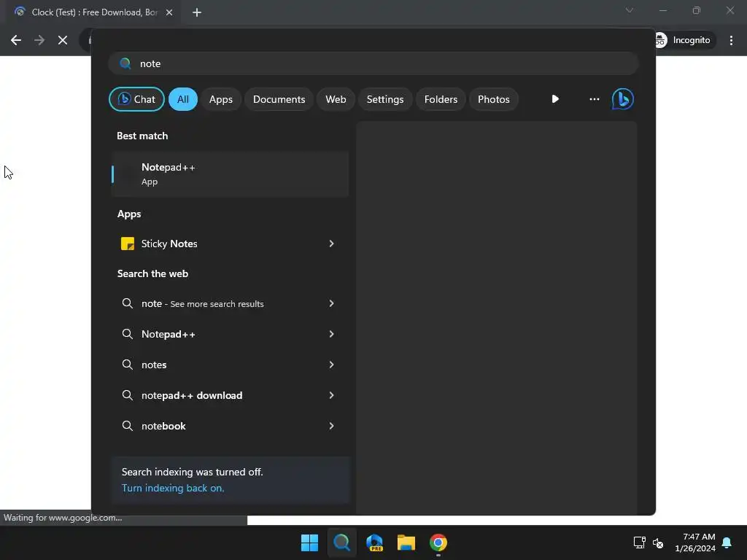Open 'note - See more search results'
The height and width of the screenshot is (560, 747).
click(230, 303)
